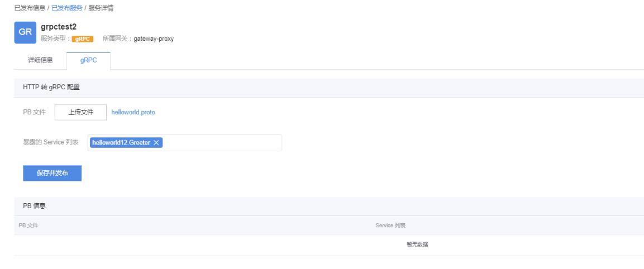This screenshot has width=644, height=269.
Task: Switch to the 详细信息 tab
Action: point(40,60)
